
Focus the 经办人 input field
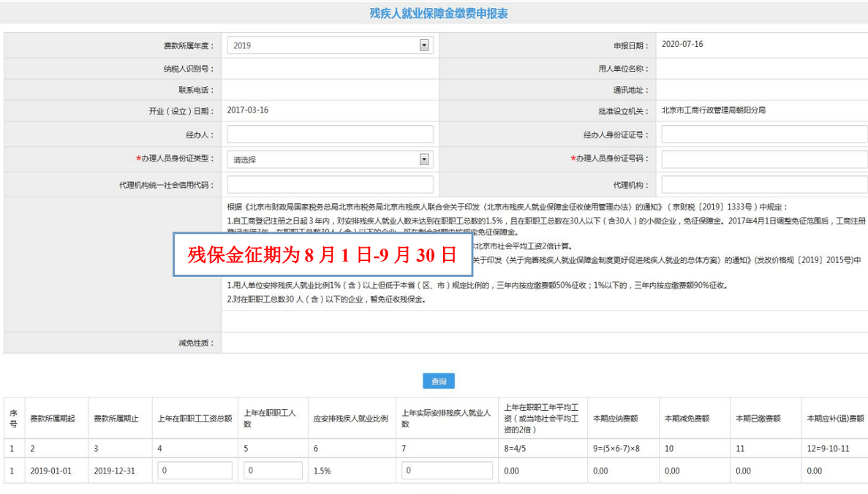click(330, 134)
